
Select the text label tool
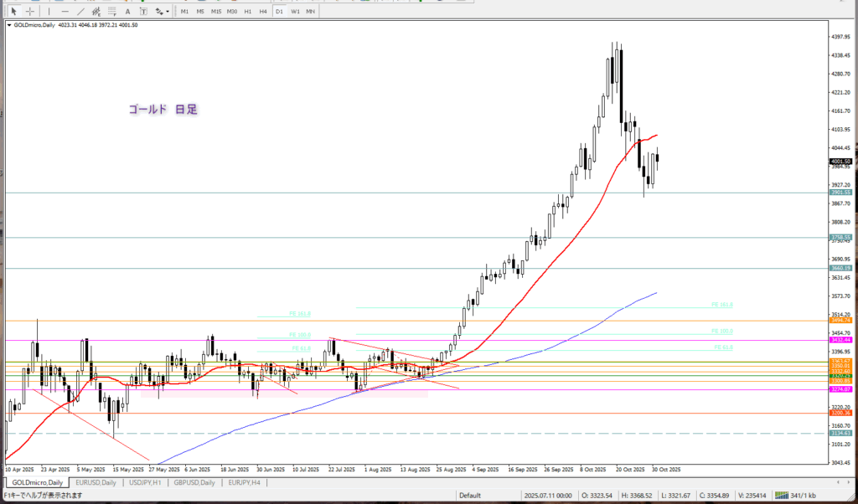pyautogui.click(x=142, y=11)
